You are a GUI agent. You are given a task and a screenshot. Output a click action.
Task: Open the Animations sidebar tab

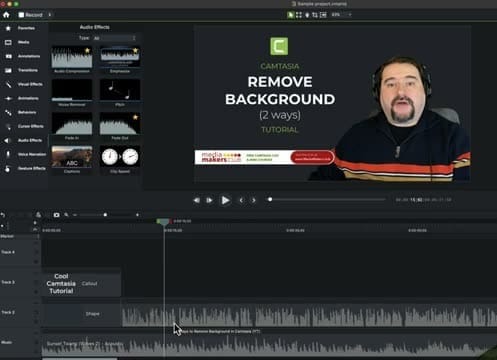[x=24, y=98]
